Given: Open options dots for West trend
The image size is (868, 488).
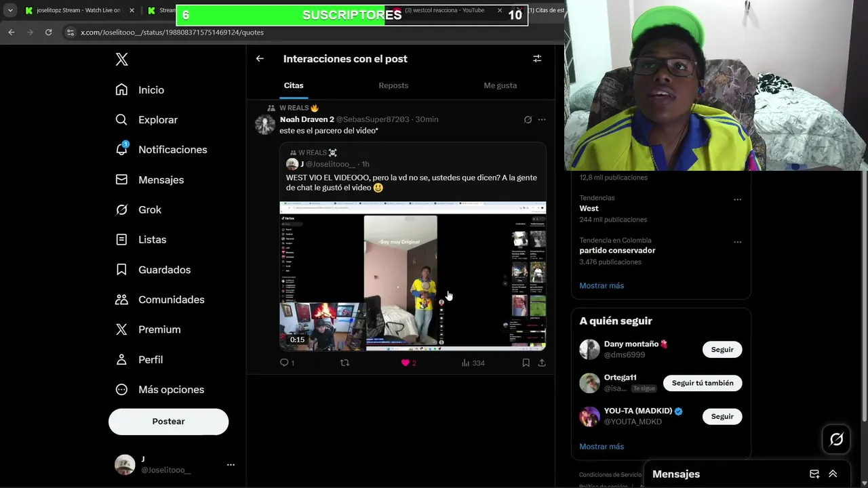Looking at the screenshot, I should point(737,200).
